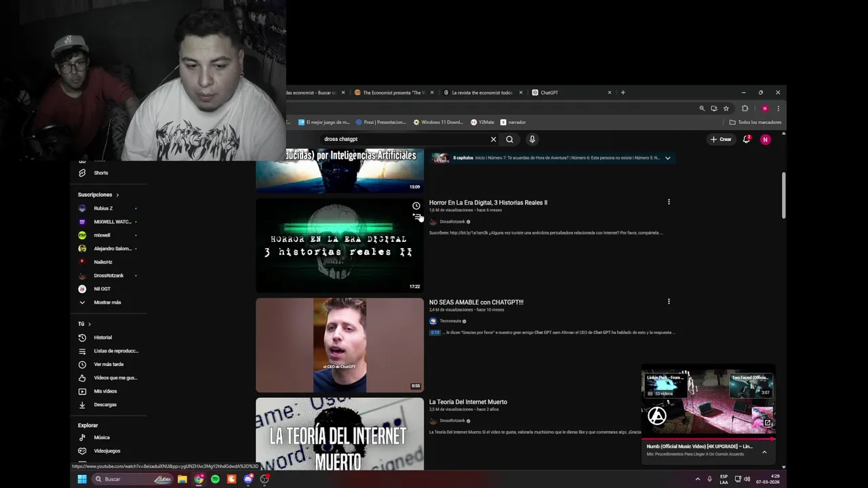
Task: Open Spotify from the taskbar
Action: 215,479
